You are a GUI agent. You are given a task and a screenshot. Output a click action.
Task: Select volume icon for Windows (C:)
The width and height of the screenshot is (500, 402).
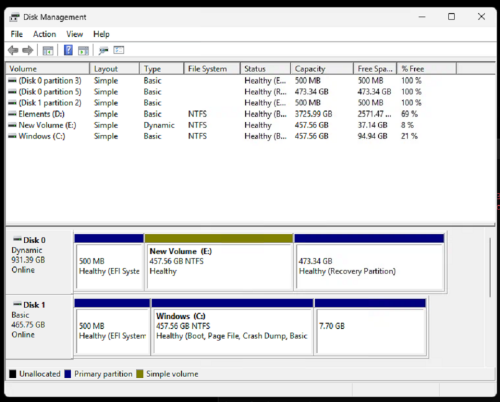[x=12, y=136]
